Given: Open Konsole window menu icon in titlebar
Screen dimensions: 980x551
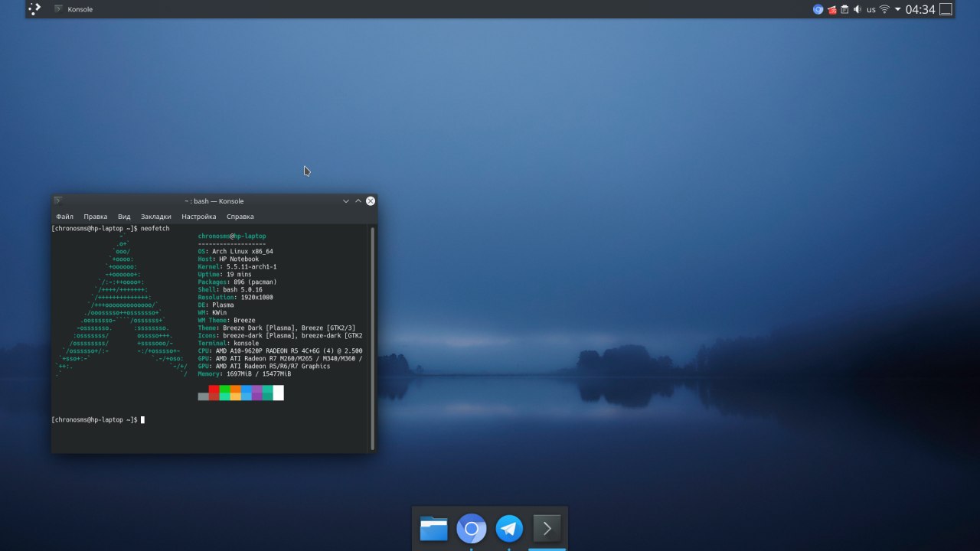Looking at the screenshot, I should pos(58,201).
